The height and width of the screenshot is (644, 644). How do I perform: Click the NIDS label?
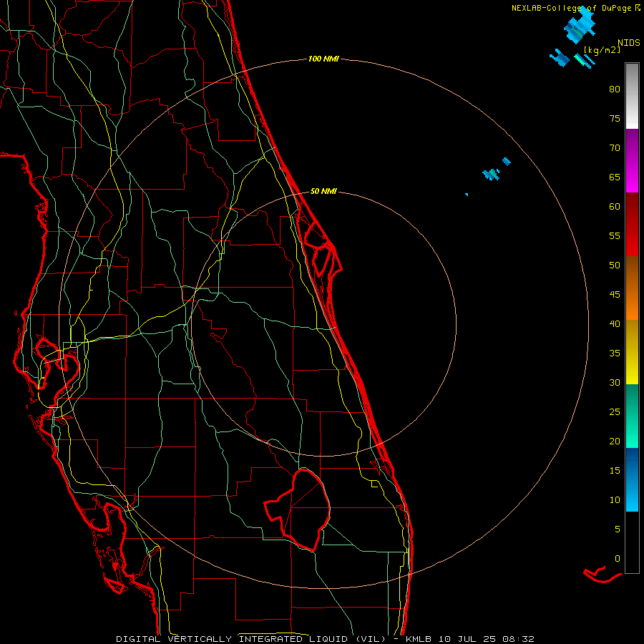pyautogui.click(x=629, y=43)
